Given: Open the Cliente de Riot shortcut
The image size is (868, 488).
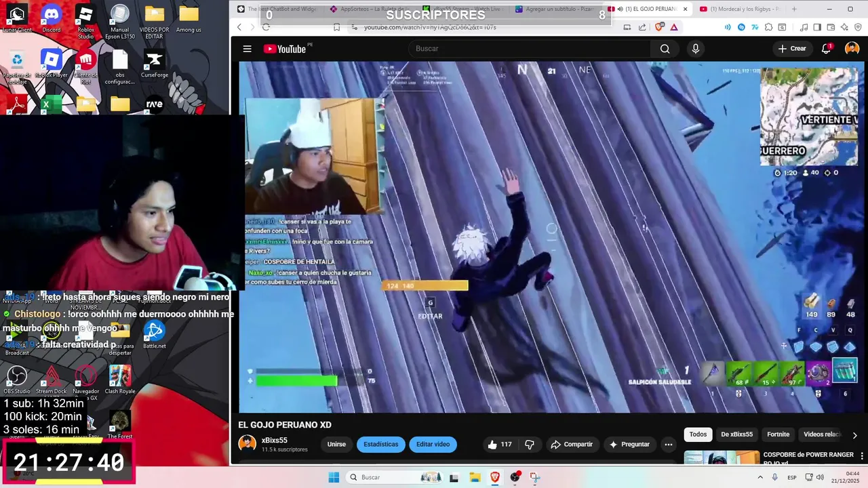Looking at the screenshot, I should coord(85,67).
